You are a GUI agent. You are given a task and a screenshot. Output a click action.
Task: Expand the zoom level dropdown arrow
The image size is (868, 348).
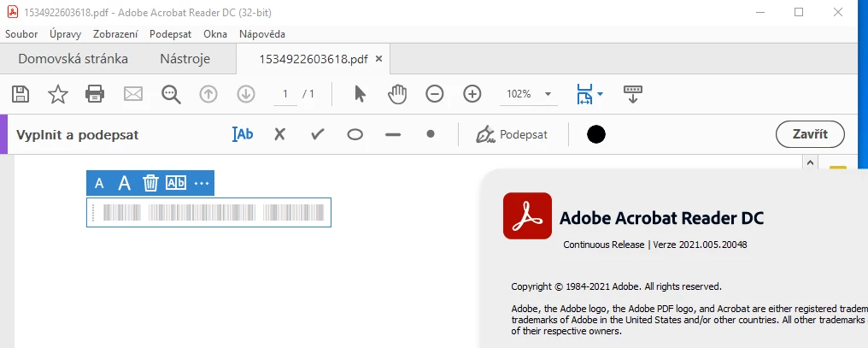[548, 94]
